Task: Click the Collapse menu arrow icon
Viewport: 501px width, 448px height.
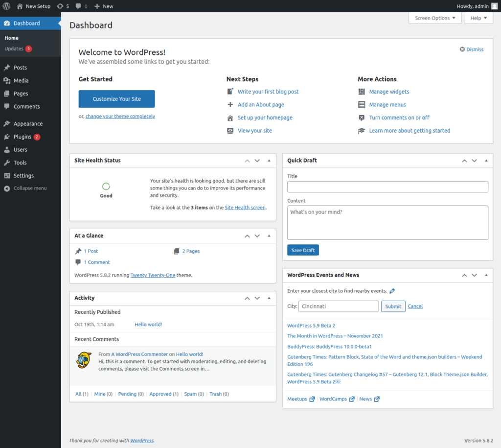Action: 7,189
